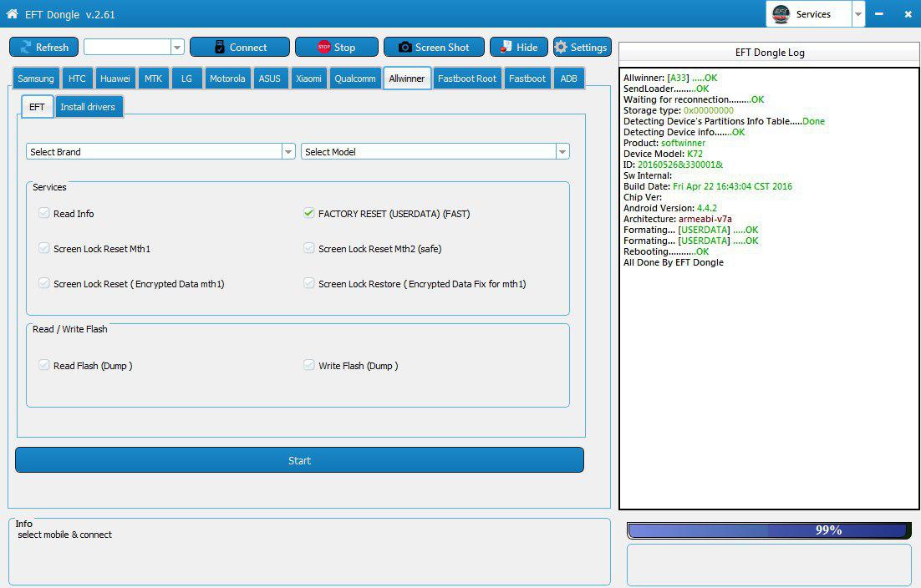Click the 99% progress bar

coord(767,530)
